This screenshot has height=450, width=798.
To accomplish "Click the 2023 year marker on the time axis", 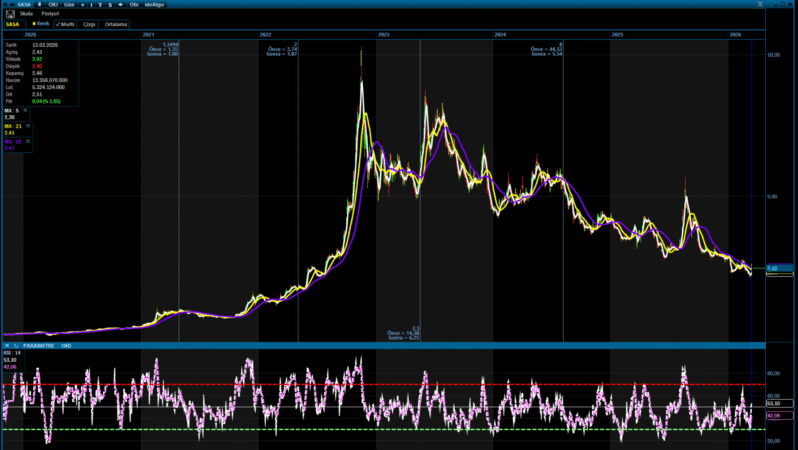I will coord(383,34).
